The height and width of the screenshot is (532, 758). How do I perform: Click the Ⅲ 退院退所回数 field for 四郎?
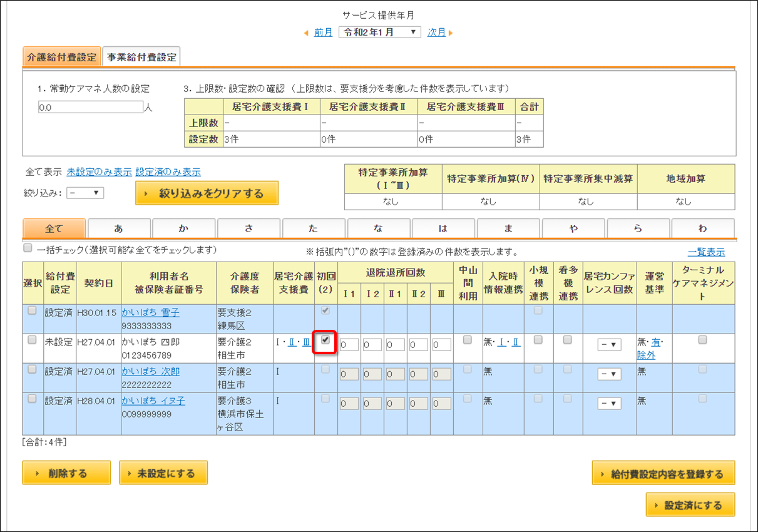441,345
